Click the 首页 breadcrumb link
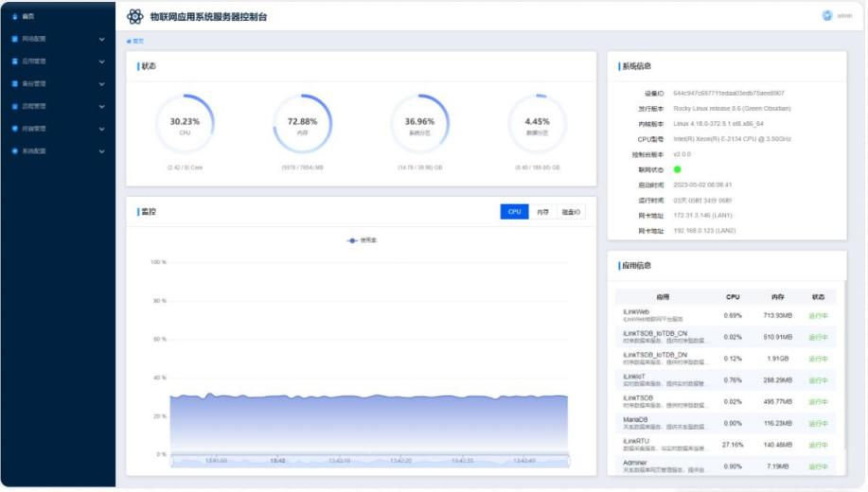 point(139,42)
